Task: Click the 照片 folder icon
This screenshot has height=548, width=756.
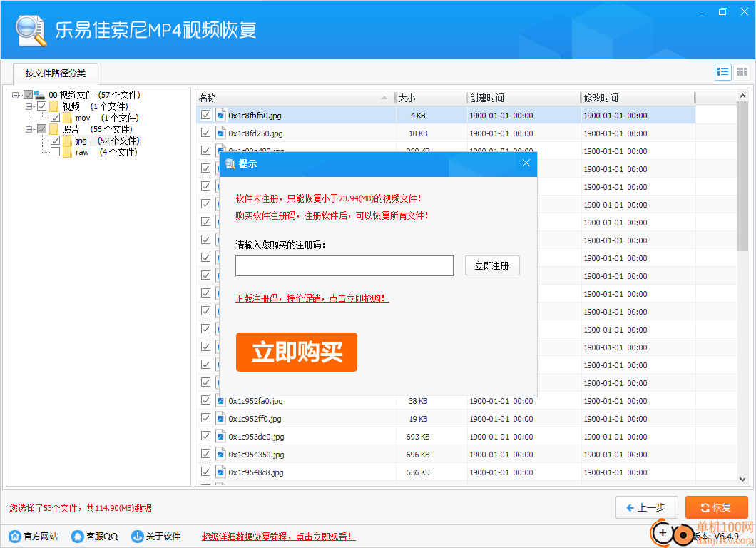Action: [54, 129]
